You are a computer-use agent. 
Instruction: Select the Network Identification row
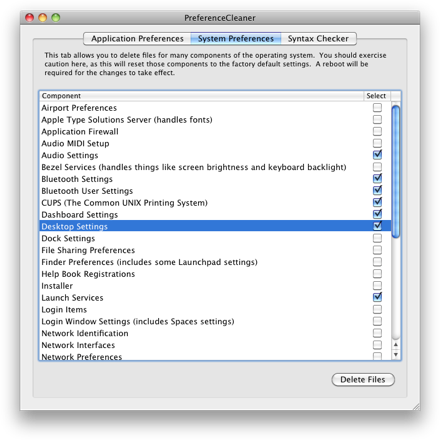click(x=215, y=333)
